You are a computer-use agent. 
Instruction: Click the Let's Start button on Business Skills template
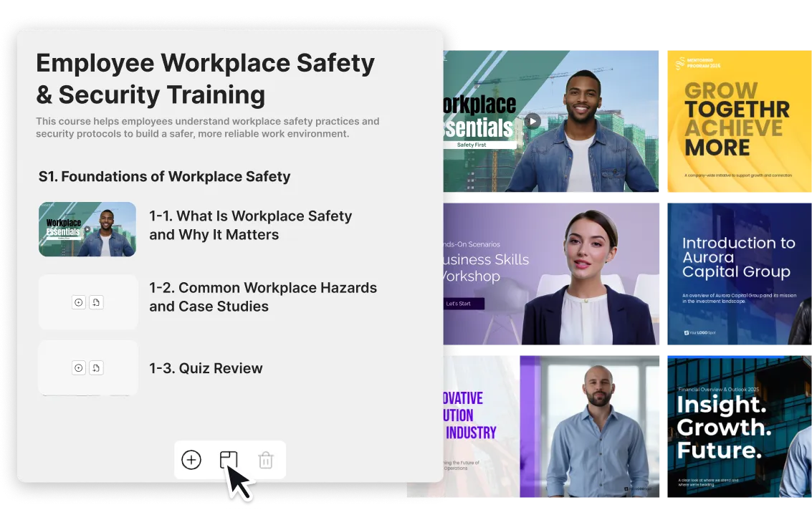(x=464, y=304)
